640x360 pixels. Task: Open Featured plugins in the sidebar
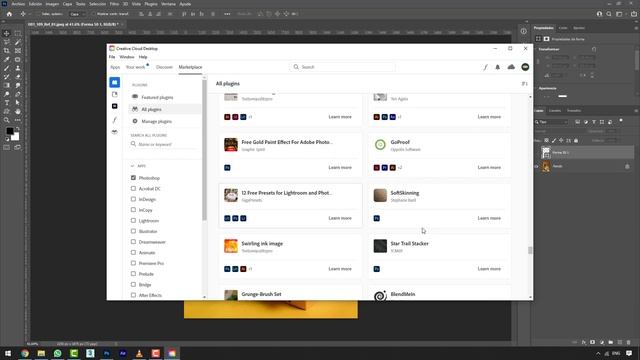157,98
